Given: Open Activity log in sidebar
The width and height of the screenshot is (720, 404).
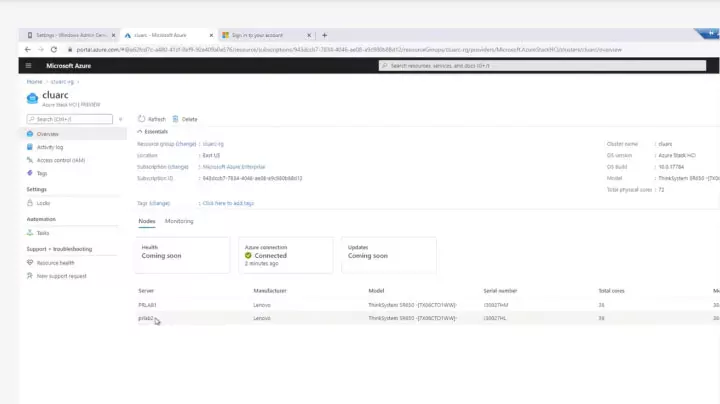Looking at the screenshot, I should click(50, 147).
